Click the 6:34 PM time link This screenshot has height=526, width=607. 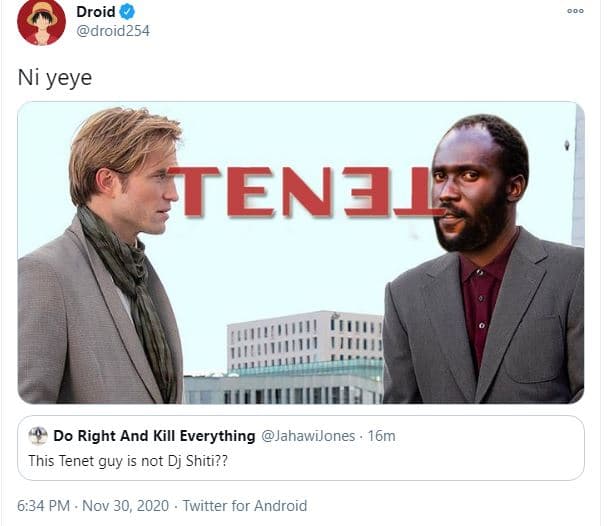[45, 506]
